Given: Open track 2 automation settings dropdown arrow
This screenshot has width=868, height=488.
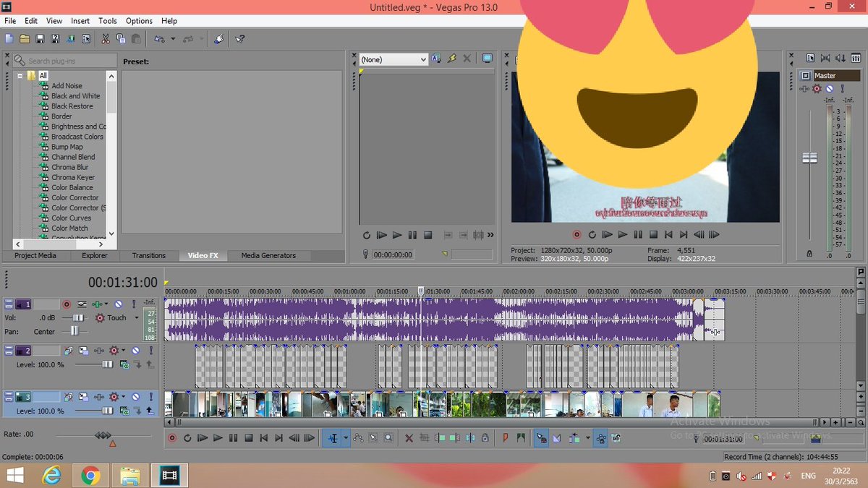Looking at the screenshot, I should pyautogui.click(x=123, y=351).
